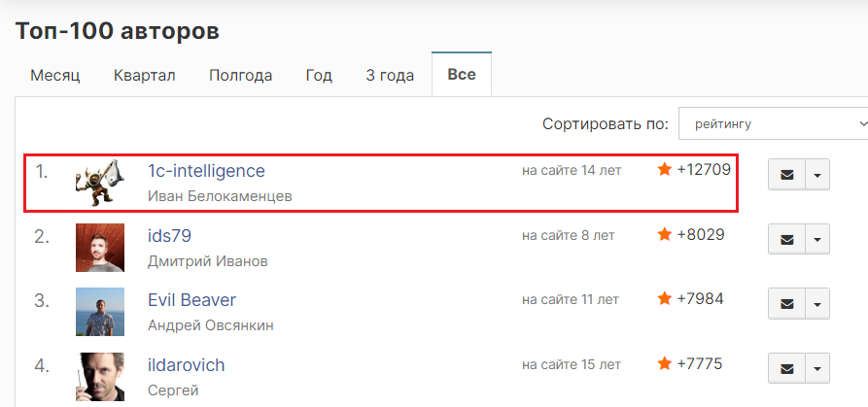Click orange rating star next to +7984
Image resolution: width=868 pixels, height=407 pixels.
tap(664, 299)
